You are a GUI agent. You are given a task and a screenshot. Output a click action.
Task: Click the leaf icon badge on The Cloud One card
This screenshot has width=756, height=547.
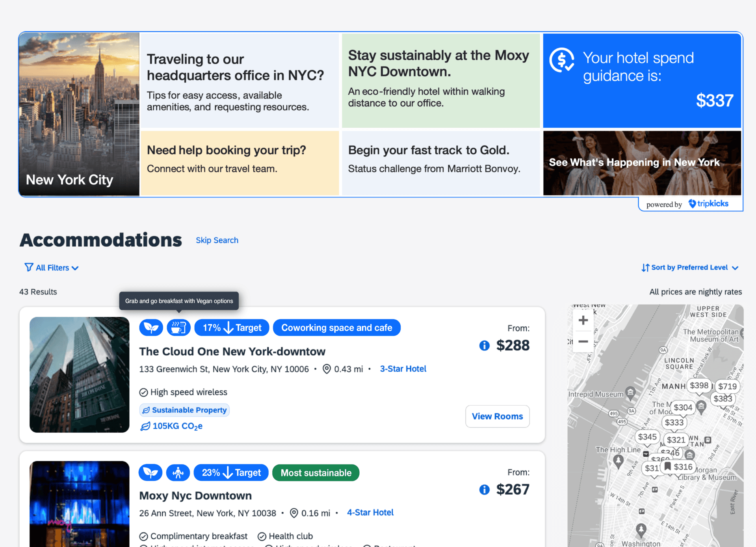pyautogui.click(x=151, y=327)
